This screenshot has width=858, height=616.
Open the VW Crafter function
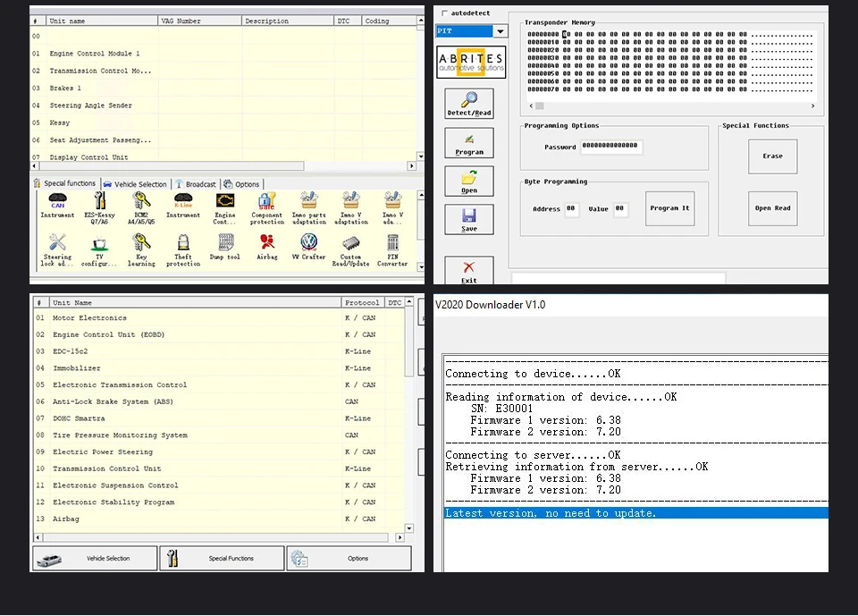point(308,247)
